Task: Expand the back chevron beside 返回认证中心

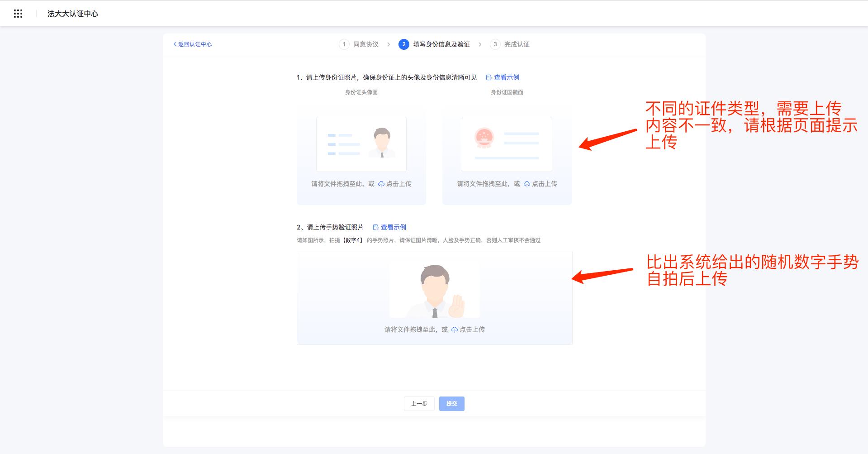Action: (174, 44)
